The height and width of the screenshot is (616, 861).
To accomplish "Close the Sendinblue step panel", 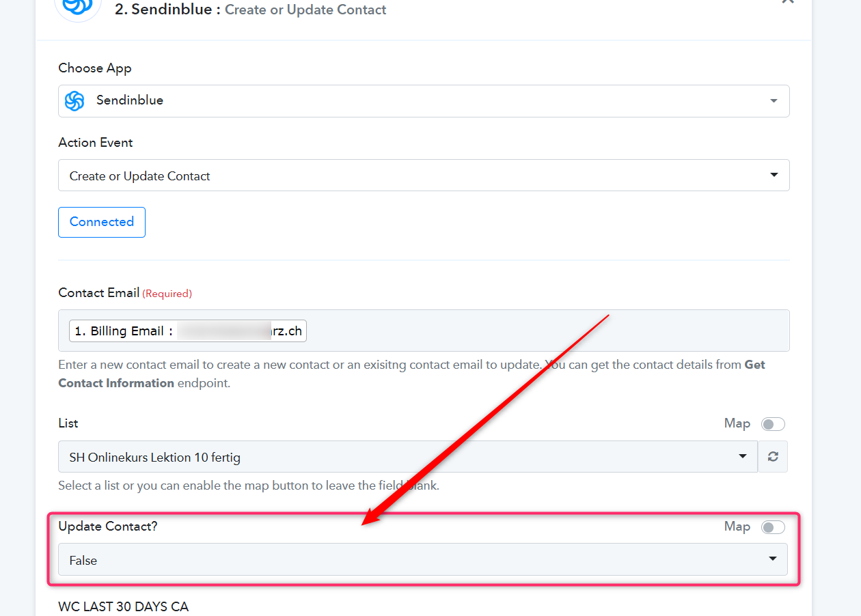I will click(x=787, y=2).
